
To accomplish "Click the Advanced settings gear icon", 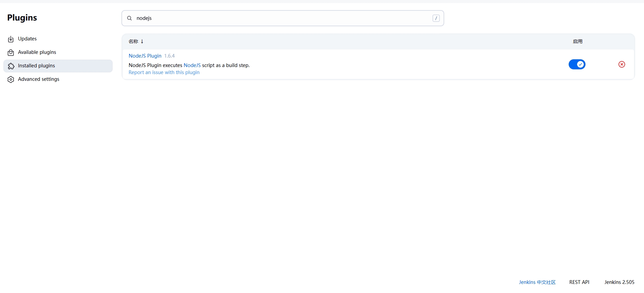I will 11,79.
